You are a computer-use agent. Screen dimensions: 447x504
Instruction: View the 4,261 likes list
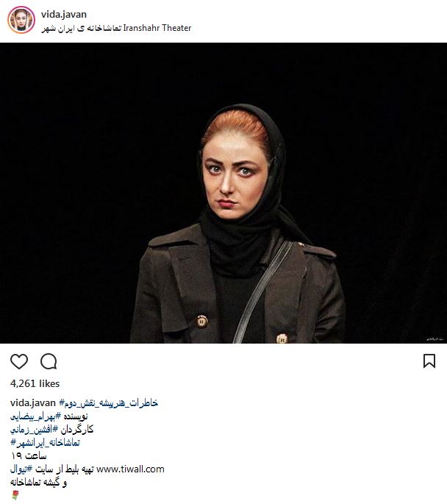click(35, 383)
